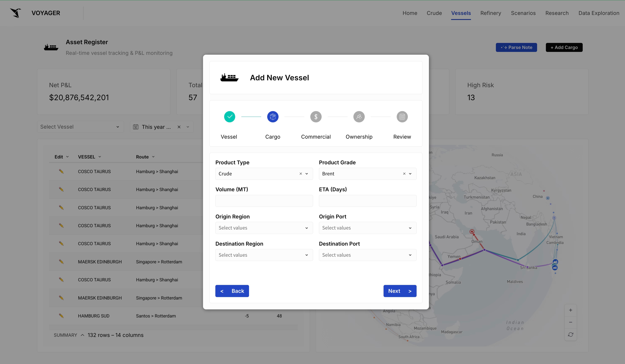625x364 pixels.
Task: Open the Ownership people step icon
Action: pyautogui.click(x=359, y=117)
